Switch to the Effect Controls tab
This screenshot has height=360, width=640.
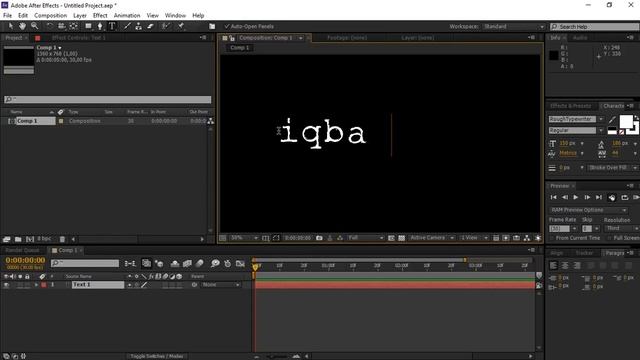pos(78,38)
